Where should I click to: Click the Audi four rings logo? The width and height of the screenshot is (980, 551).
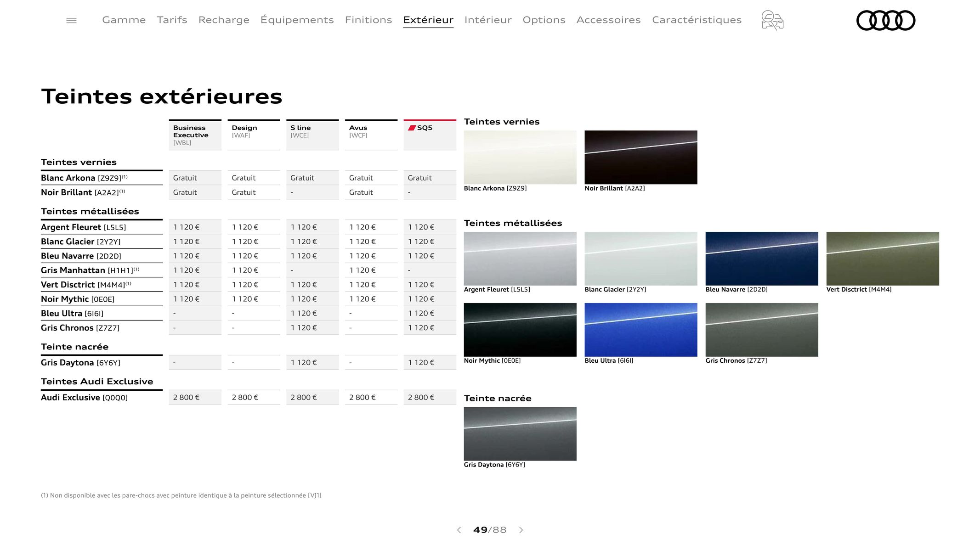(x=886, y=20)
